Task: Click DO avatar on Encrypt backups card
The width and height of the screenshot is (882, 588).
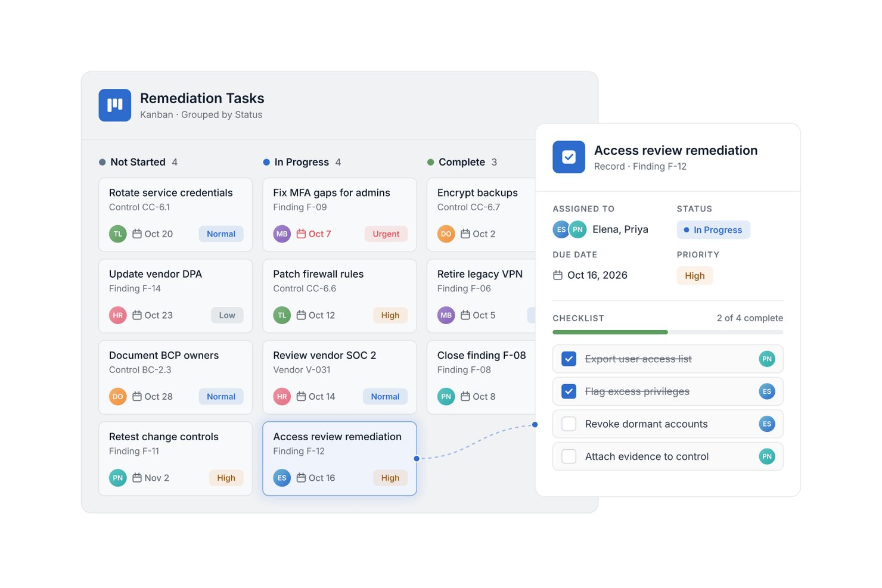Action: pyautogui.click(x=446, y=234)
